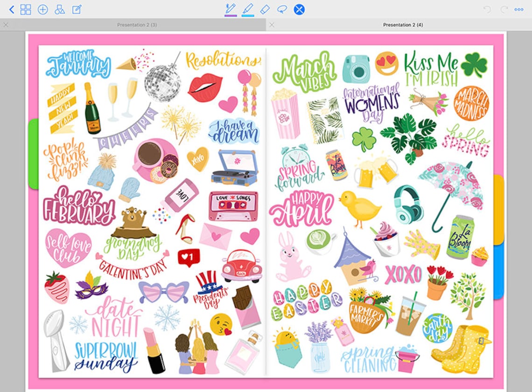
Task: Open the more options ellipsis menu
Action: click(519, 8)
